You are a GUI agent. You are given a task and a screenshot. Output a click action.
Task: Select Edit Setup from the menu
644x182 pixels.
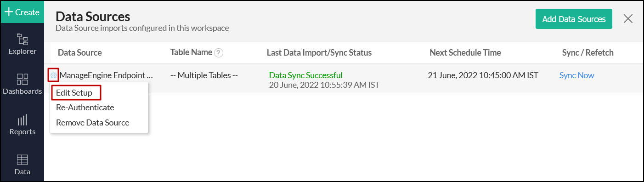(x=74, y=93)
